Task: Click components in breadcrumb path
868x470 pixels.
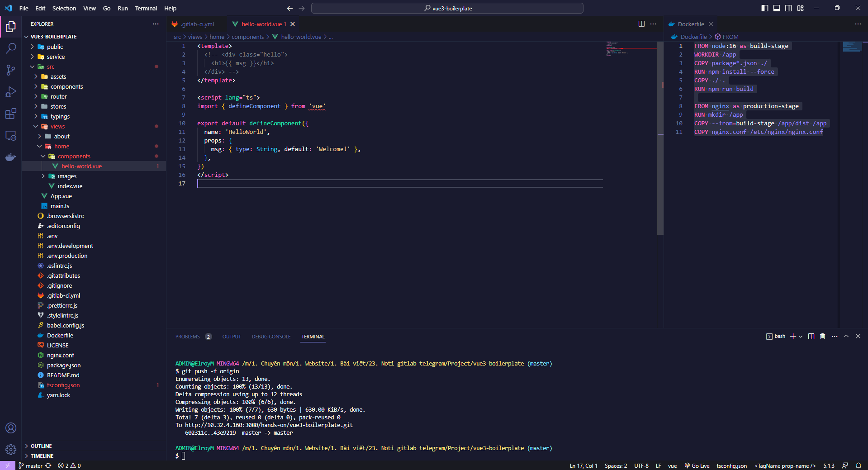Action: click(x=247, y=37)
